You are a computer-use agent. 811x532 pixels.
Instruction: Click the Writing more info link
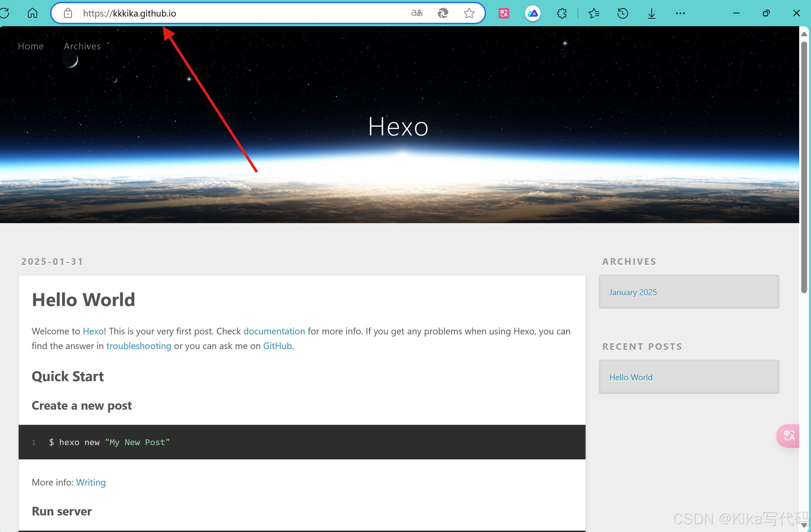91,482
